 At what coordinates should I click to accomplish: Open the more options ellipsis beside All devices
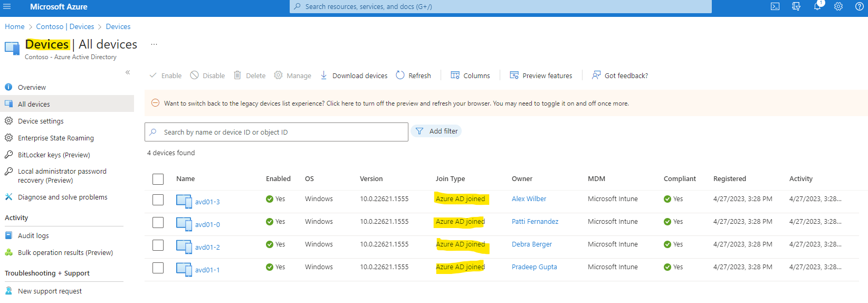click(x=154, y=44)
